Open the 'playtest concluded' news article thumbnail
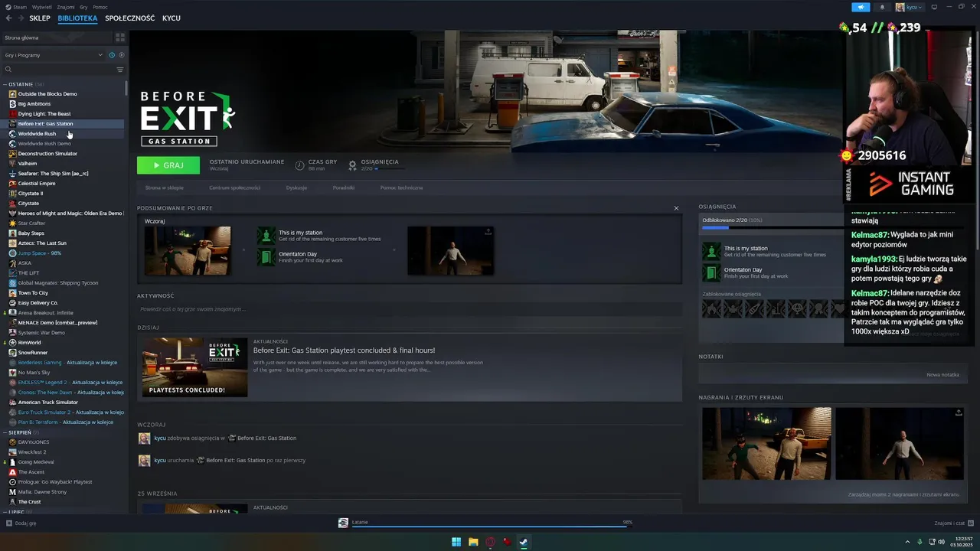 [194, 367]
